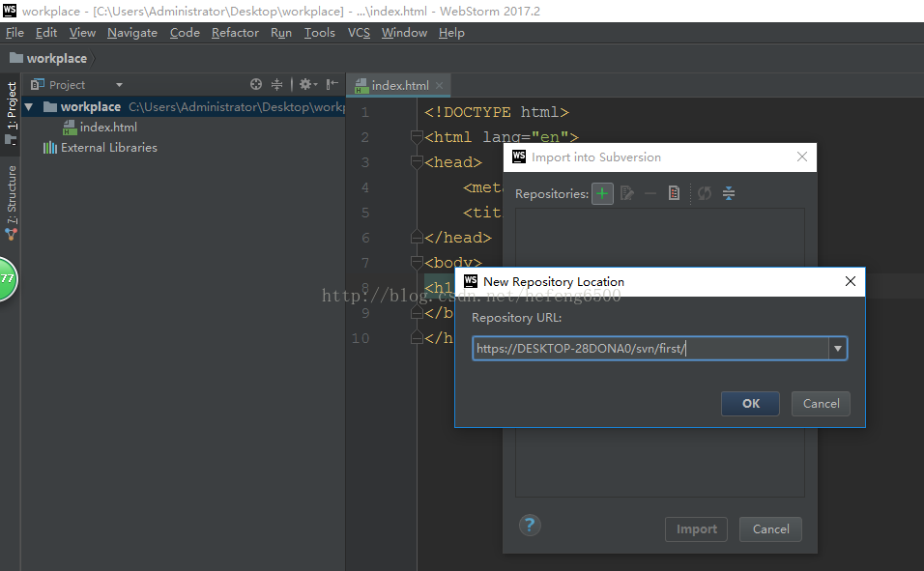Click the collapse all icon in Subversion dialog
The width and height of the screenshot is (924, 571).
[x=729, y=193]
